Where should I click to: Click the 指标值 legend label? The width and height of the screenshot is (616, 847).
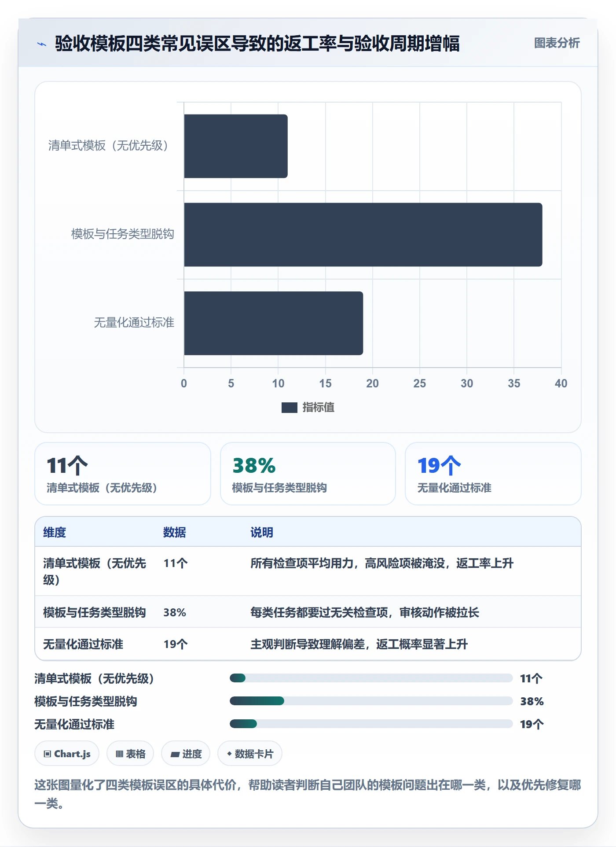[x=318, y=408]
